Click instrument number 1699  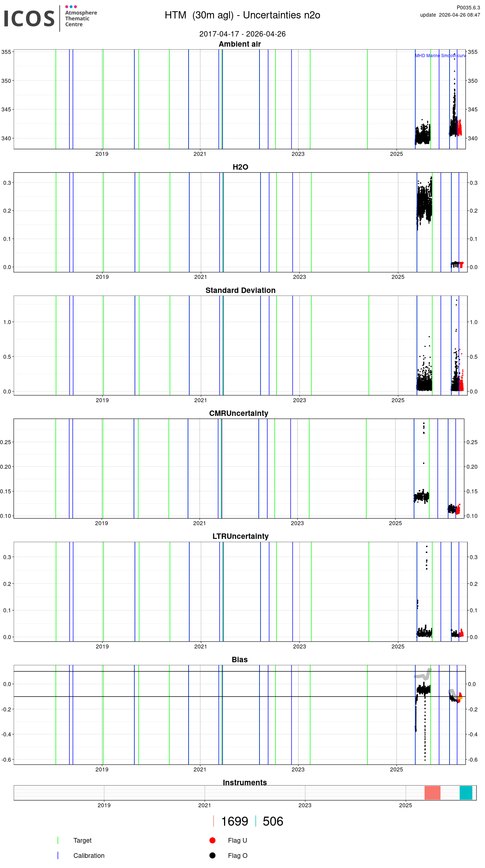[x=235, y=821]
